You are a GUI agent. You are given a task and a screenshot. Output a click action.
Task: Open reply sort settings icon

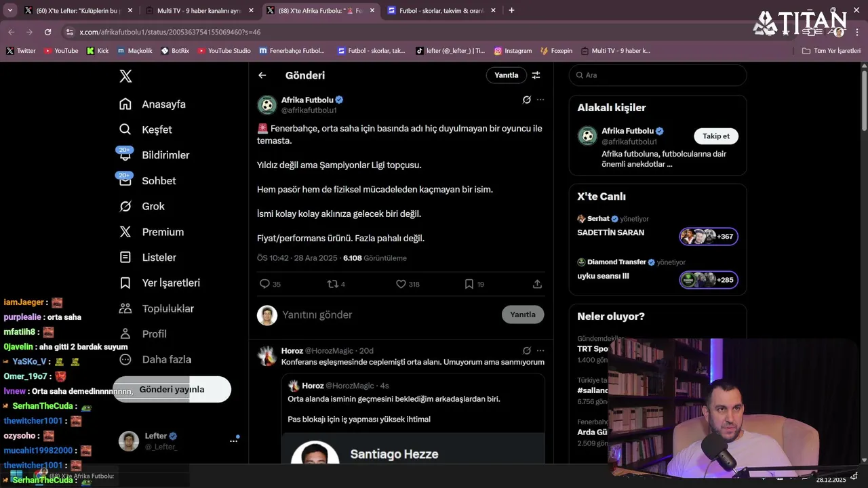536,75
